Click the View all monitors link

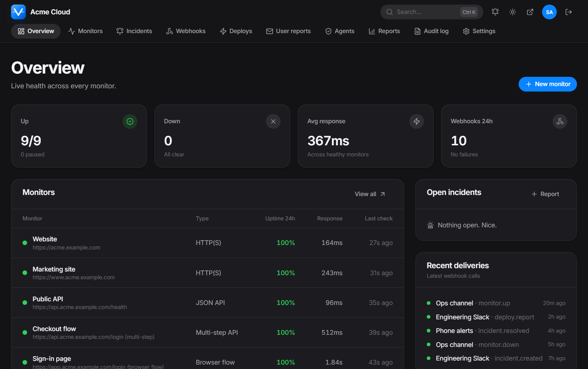coord(370,194)
